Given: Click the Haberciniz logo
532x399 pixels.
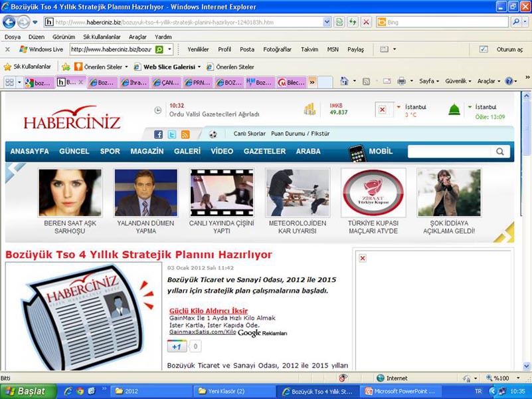Looking at the screenshot, I should (72, 118).
